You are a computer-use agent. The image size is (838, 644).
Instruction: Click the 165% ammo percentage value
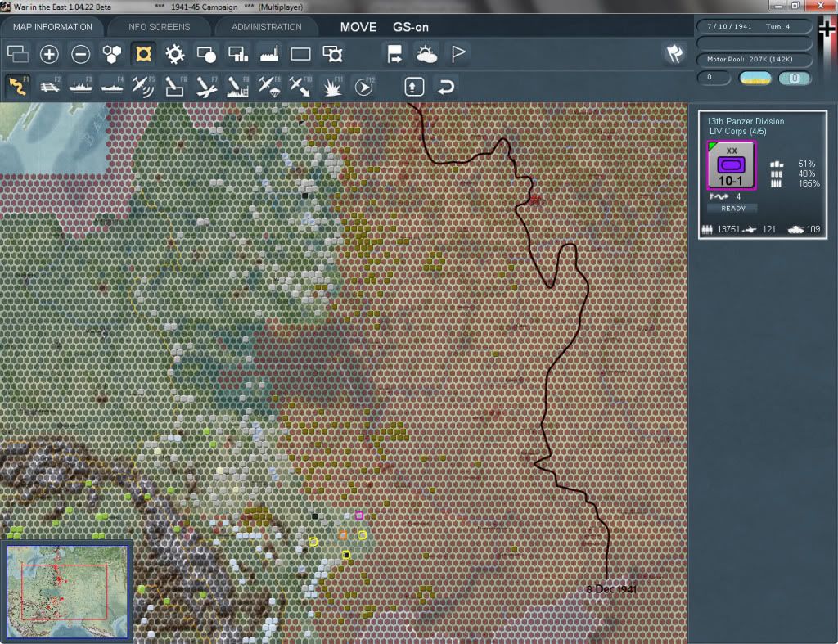809,183
